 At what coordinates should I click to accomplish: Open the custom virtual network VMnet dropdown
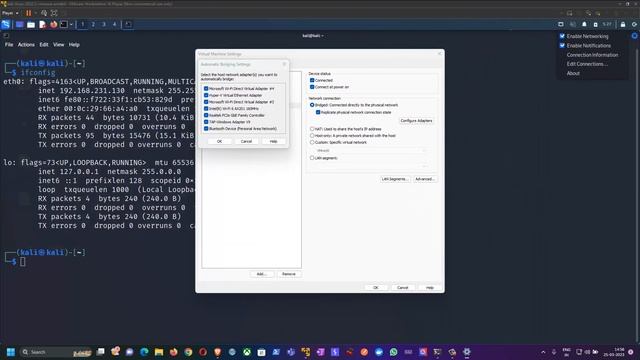(371, 151)
